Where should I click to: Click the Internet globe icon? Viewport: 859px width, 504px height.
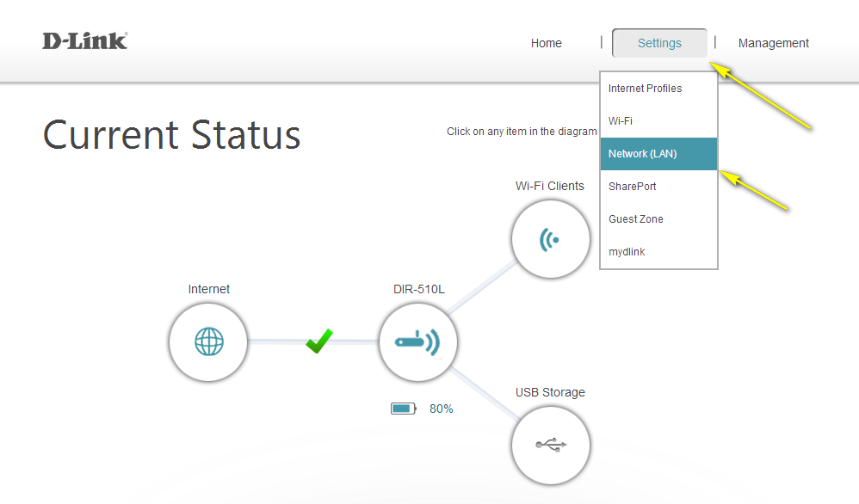208,342
